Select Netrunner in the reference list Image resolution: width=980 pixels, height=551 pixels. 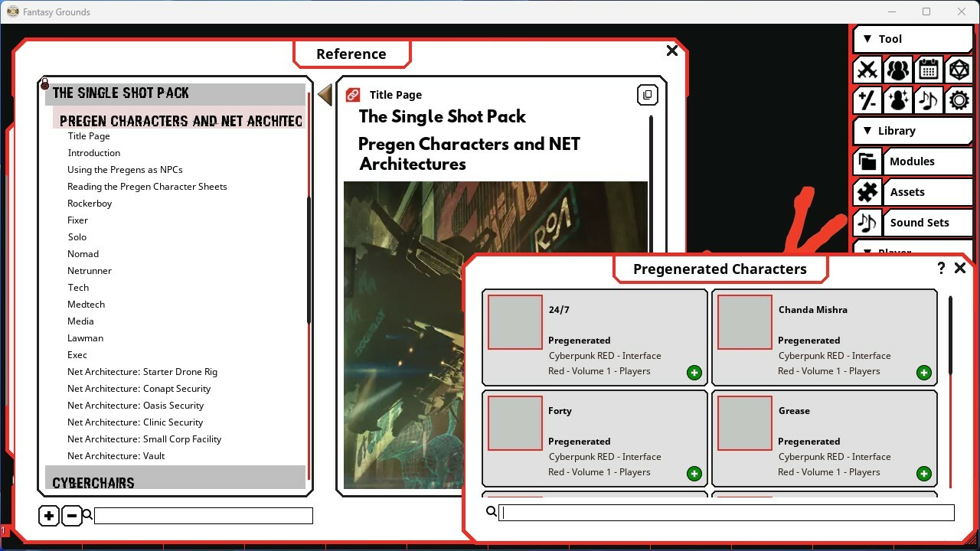tap(90, 270)
